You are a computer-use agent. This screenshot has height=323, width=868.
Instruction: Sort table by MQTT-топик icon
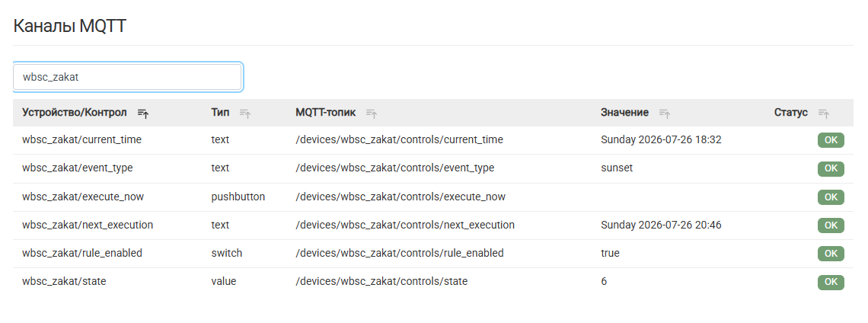coord(372,114)
